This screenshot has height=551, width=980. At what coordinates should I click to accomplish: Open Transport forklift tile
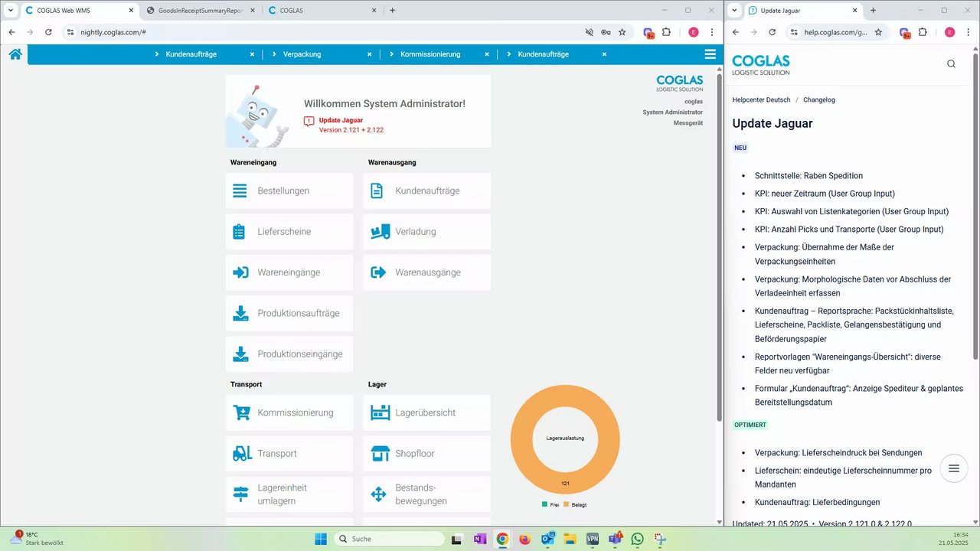click(x=289, y=454)
